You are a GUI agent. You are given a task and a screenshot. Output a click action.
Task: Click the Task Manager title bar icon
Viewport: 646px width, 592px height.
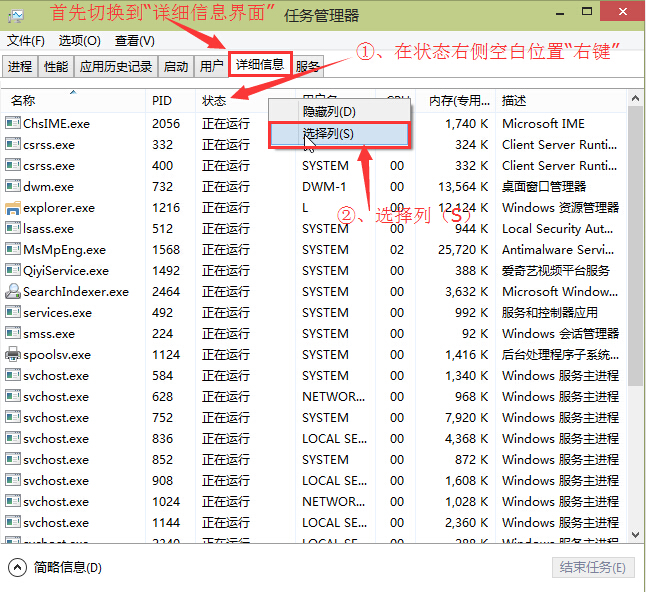click(16, 15)
